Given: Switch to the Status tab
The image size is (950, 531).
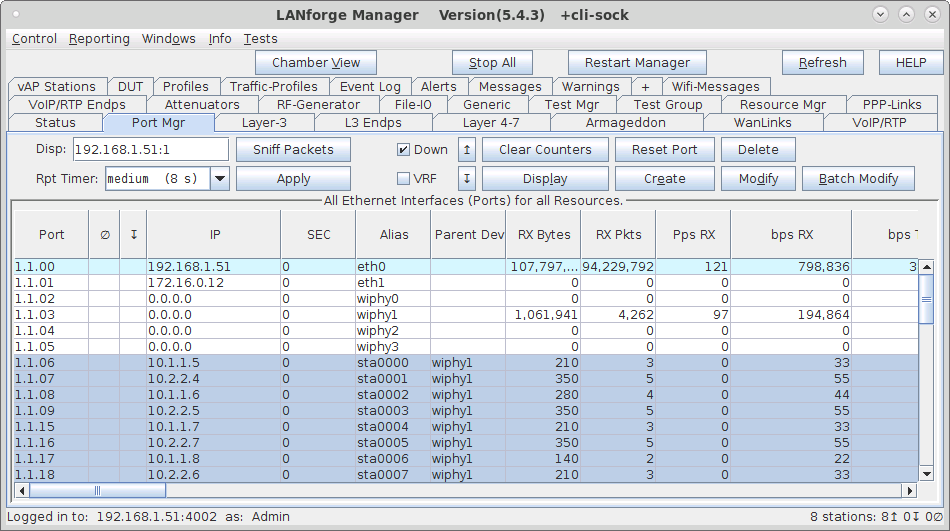Looking at the screenshot, I should click(x=55, y=122).
